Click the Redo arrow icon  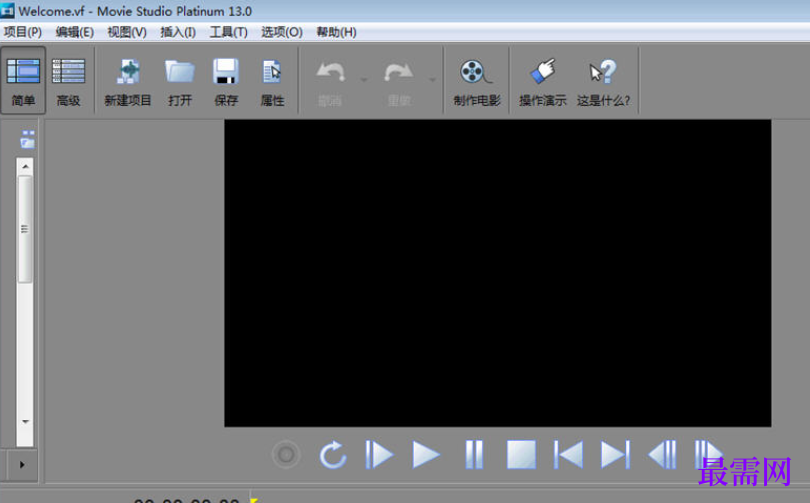(398, 72)
